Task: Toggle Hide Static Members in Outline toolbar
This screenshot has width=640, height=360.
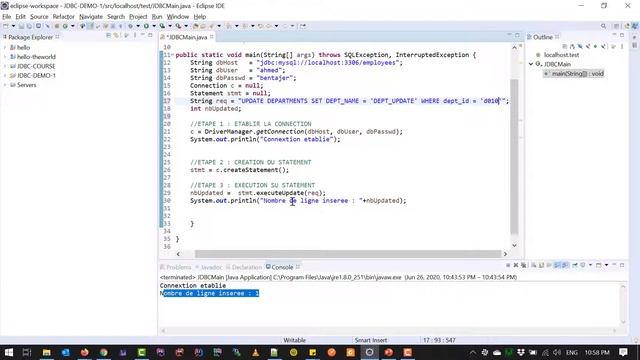Action: pos(588,47)
